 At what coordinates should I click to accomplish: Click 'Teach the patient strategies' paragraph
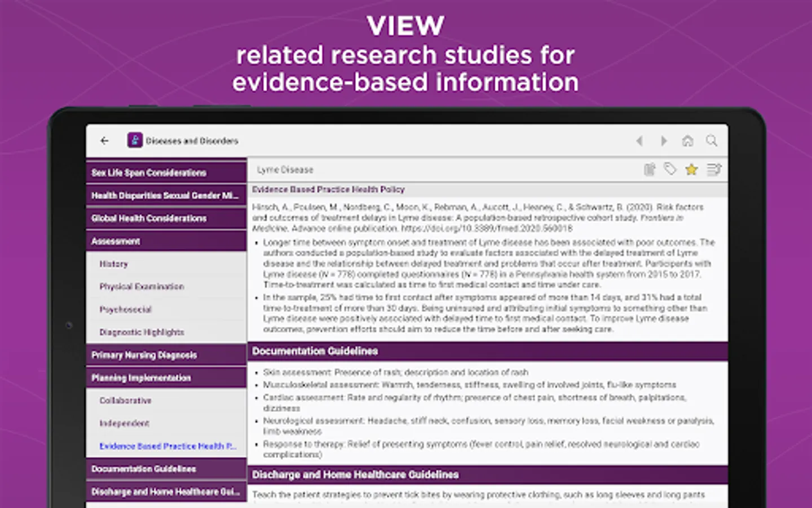478,494
